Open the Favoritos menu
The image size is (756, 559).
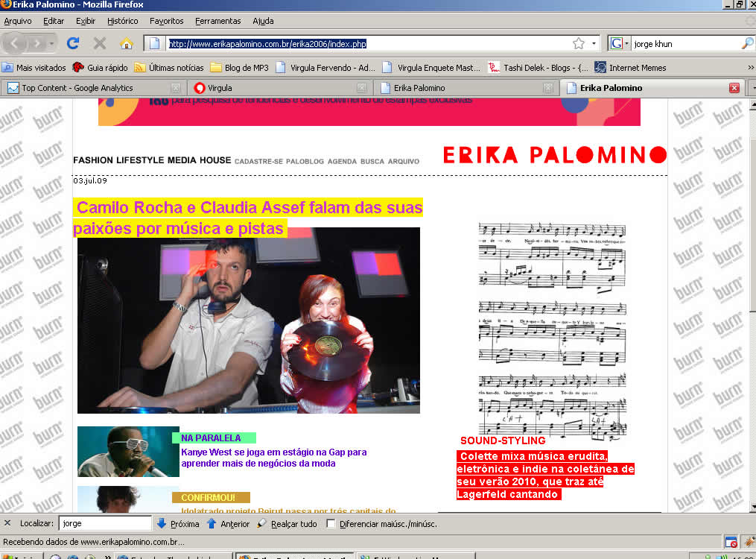click(x=166, y=21)
